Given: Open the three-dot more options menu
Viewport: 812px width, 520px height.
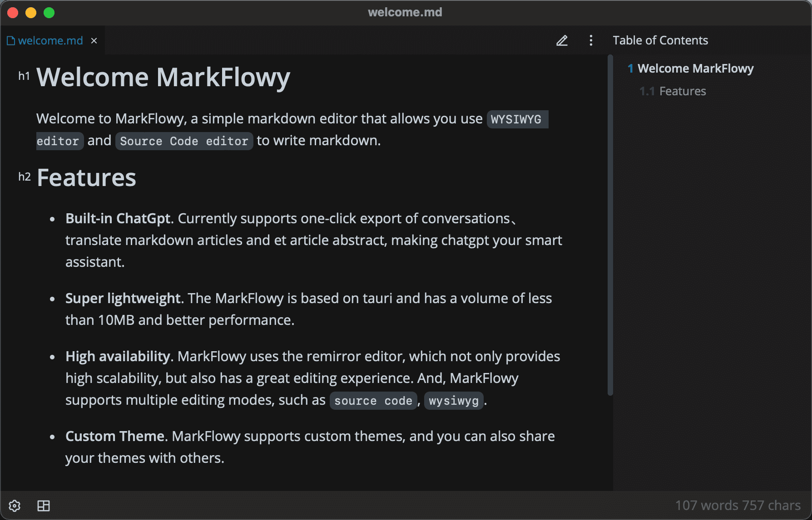Looking at the screenshot, I should (591, 41).
